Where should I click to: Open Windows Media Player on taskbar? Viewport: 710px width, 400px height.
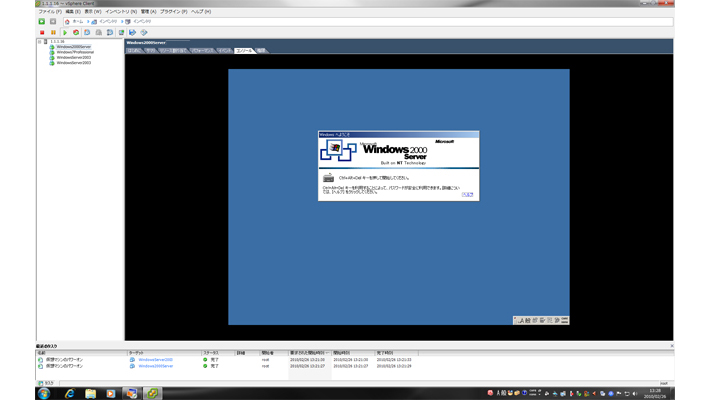(110, 393)
